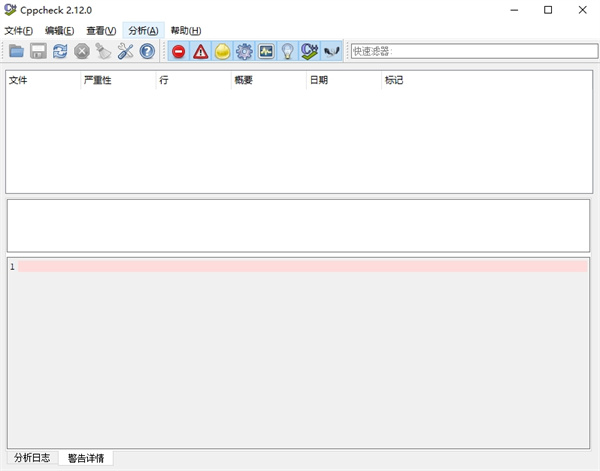
Task: Maximize the Cppcheck window
Action: pyautogui.click(x=548, y=10)
